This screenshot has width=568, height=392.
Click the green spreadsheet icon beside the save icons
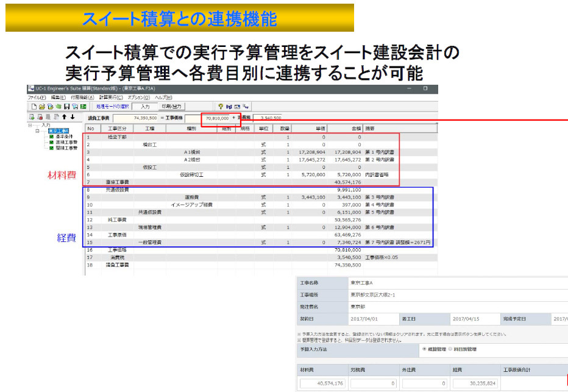(x=83, y=107)
